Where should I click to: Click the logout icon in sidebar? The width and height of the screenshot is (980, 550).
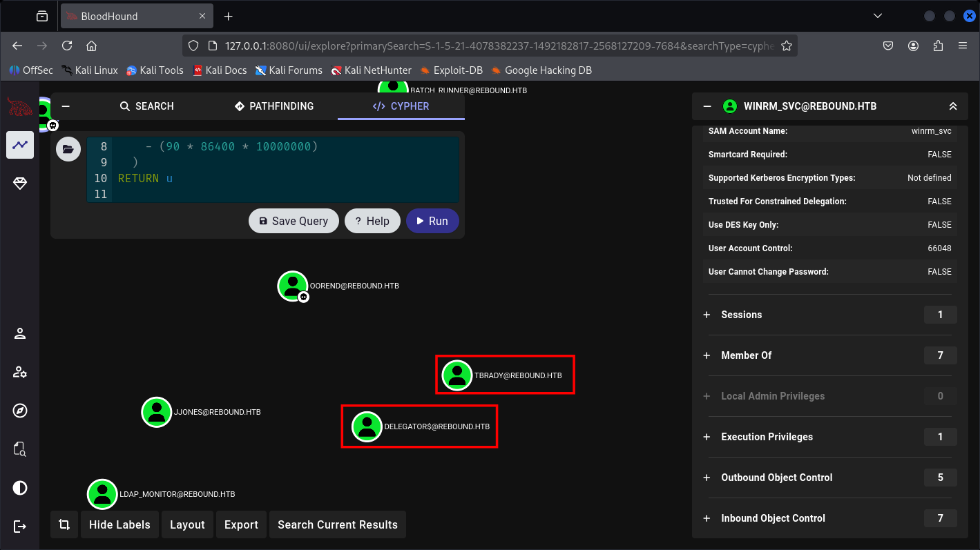tap(20, 527)
